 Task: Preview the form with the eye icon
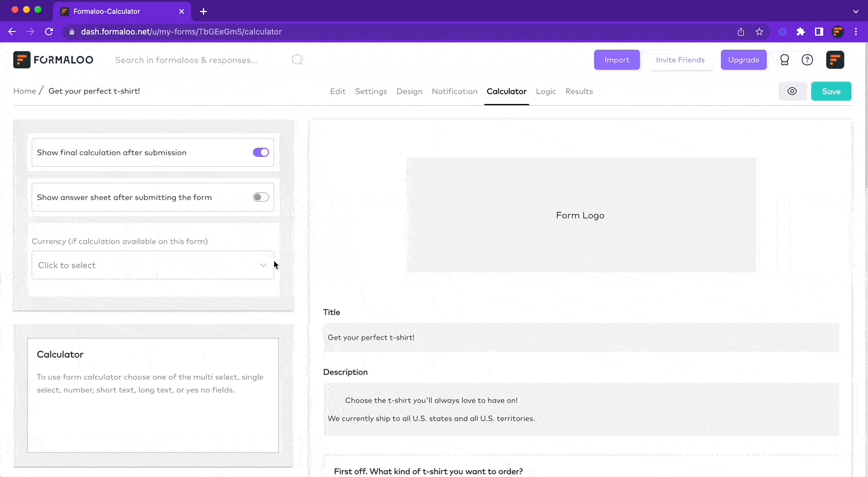click(792, 91)
